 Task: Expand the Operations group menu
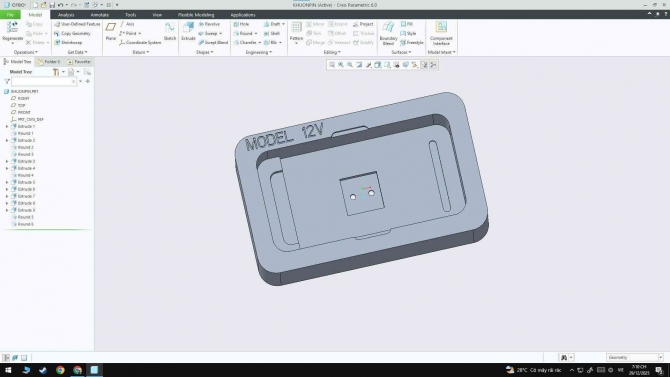pos(26,52)
